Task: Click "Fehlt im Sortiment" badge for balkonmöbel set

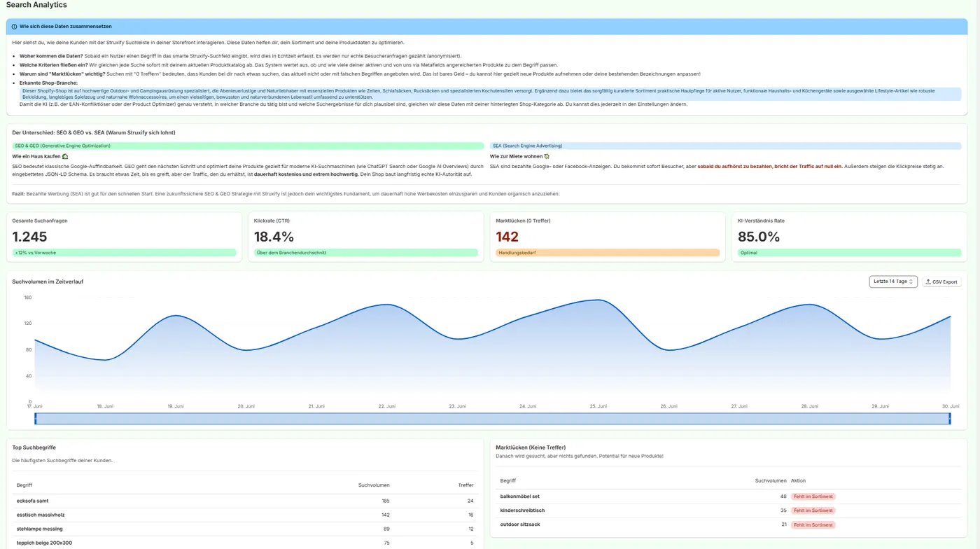Action: point(813,496)
